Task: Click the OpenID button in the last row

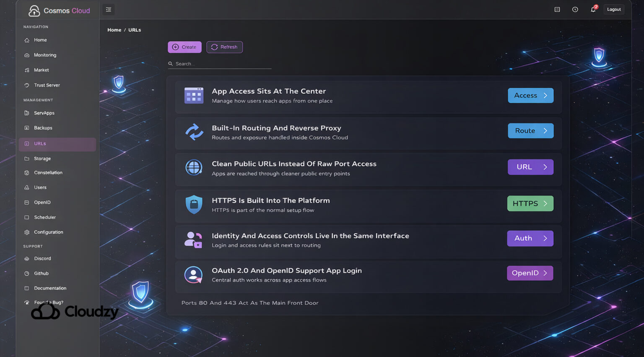Action: pyautogui.click(x=530, y=273)
